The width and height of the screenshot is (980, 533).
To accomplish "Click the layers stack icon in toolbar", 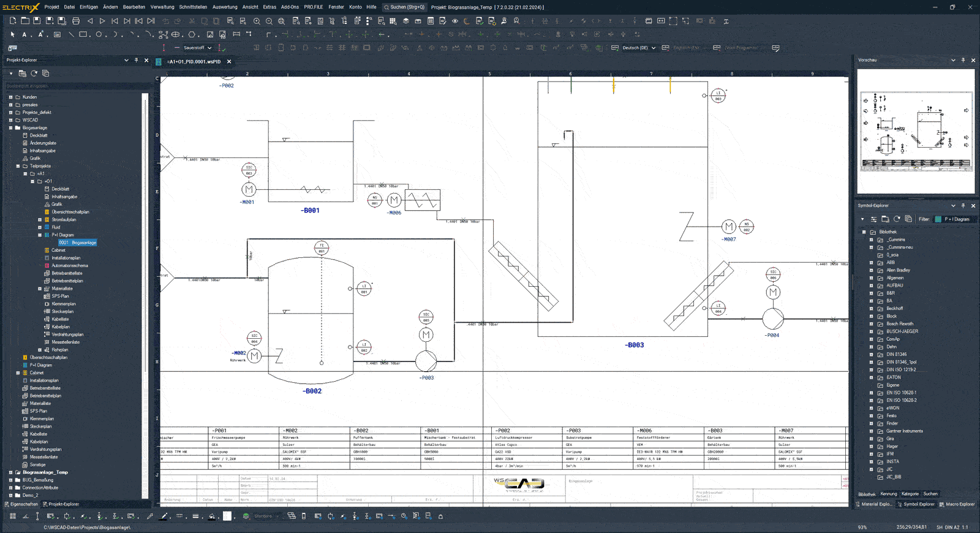I will (405, 21).
